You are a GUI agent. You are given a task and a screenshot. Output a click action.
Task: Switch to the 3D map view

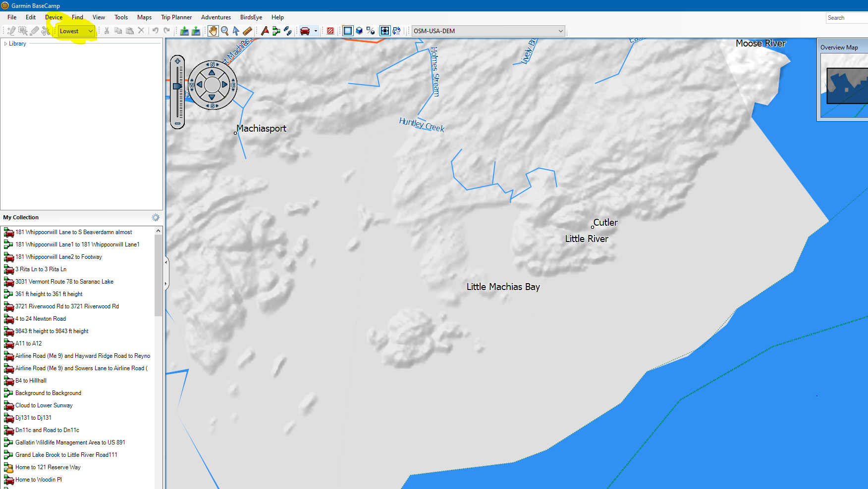[359, 31]
